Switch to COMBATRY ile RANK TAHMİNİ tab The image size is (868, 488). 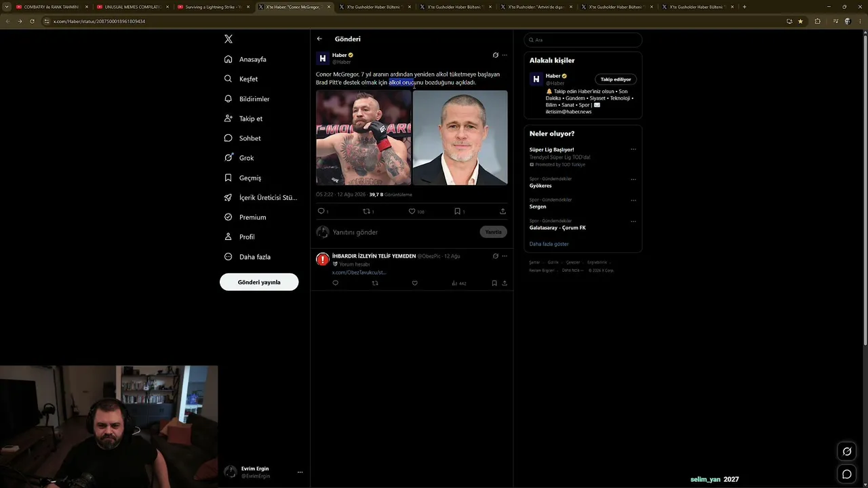click(51, 7)
